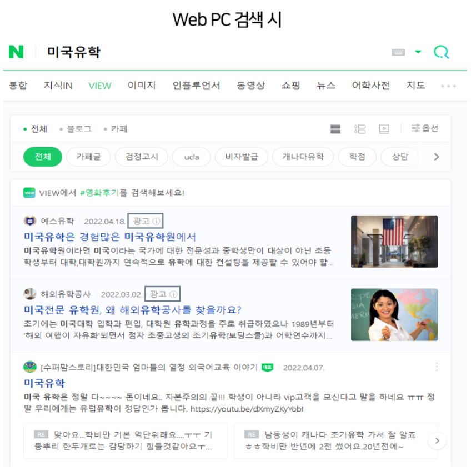
Task: Select the timeline view layout icon
Action: click(x=360, y=129)
